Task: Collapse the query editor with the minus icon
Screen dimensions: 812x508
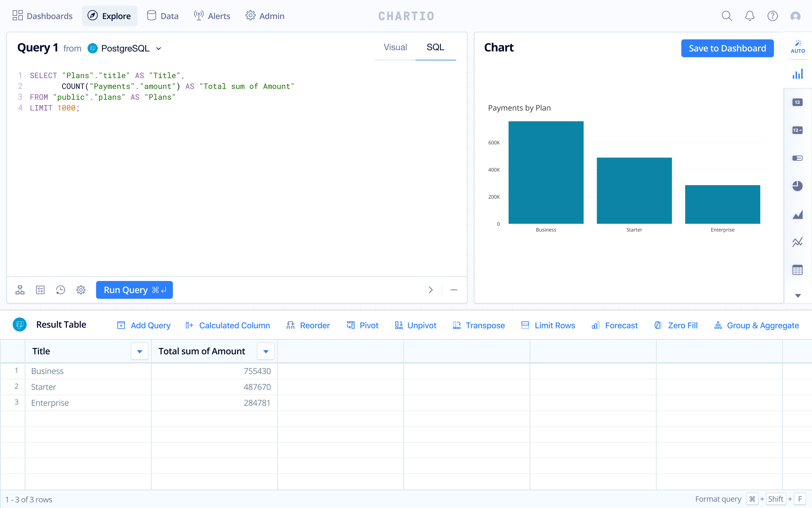Action: 454,290
